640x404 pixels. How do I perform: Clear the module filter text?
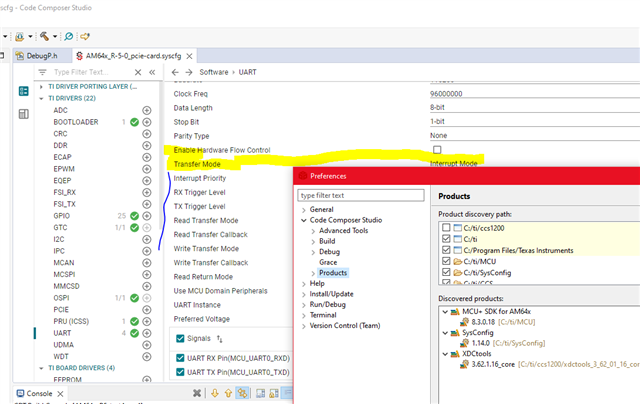click(x=138, y=72)
